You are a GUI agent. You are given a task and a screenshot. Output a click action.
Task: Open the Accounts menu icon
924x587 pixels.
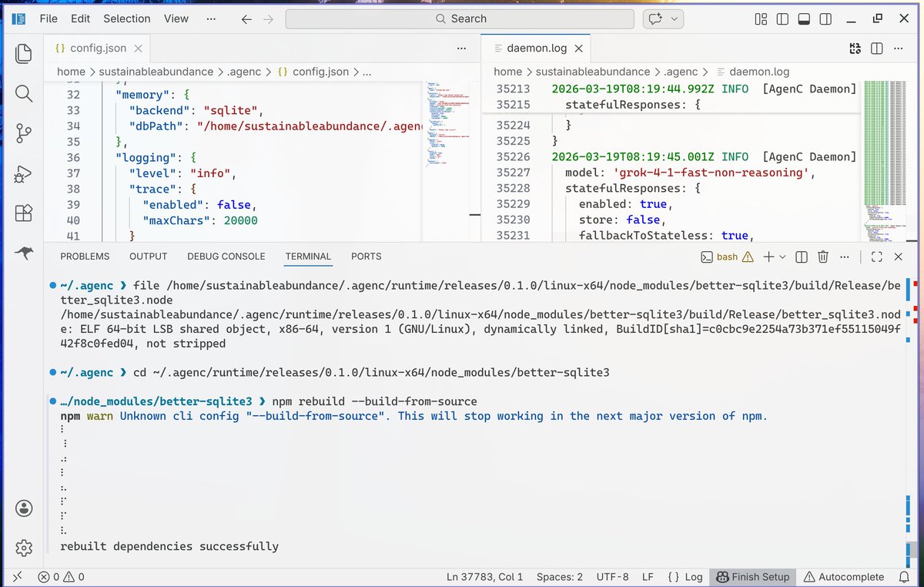click(24, 508)
